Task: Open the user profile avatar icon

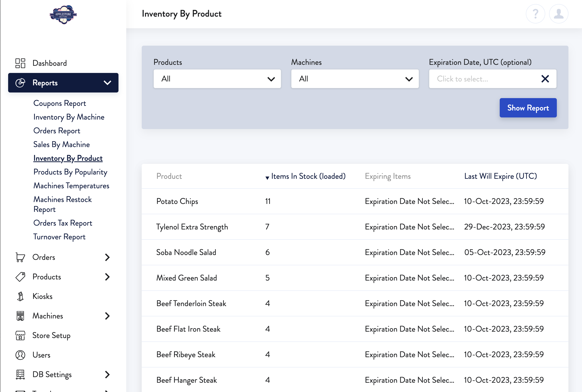Action: point(559,14)
